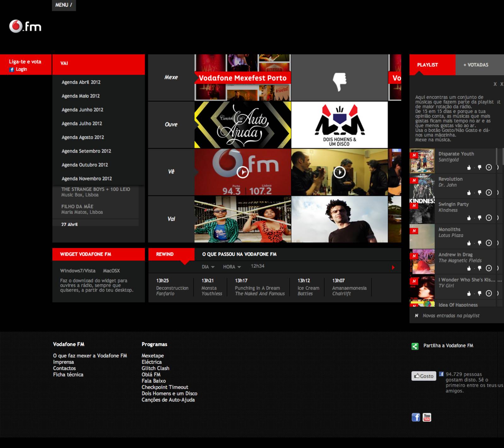Open the Vodafone Mexefest Porto tile
The width and height of the screenshot is (504, 448).
pos(243,78)
